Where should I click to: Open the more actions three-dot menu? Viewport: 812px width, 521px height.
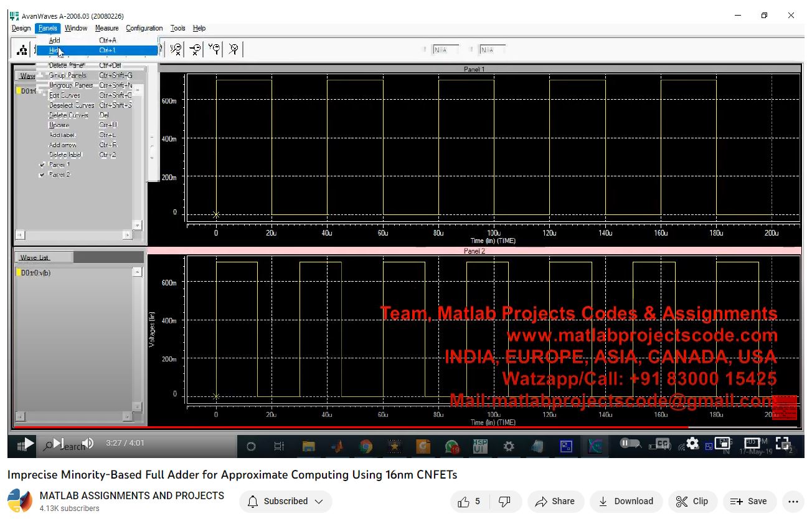[792, 501]
